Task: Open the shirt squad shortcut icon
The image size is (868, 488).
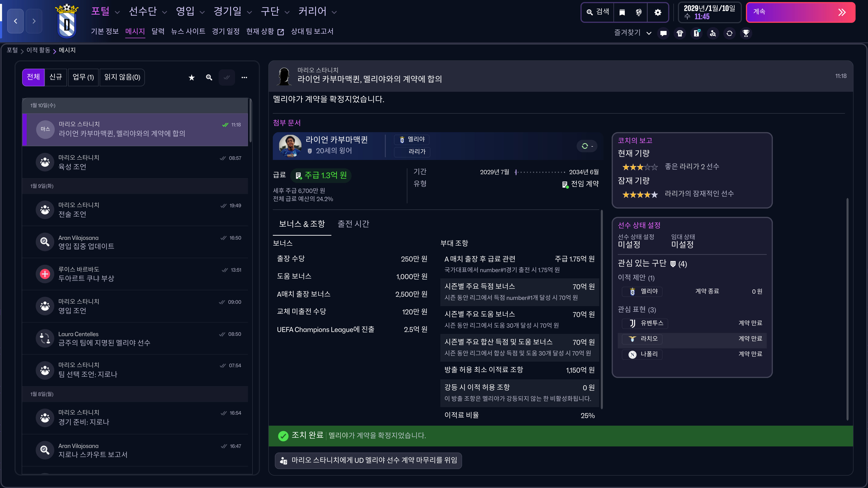Action: pos(680,33)
